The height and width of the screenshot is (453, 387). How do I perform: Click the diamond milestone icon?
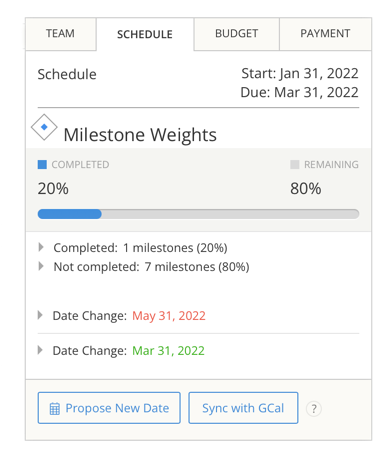pyautogui.click(x=44, y=127)
